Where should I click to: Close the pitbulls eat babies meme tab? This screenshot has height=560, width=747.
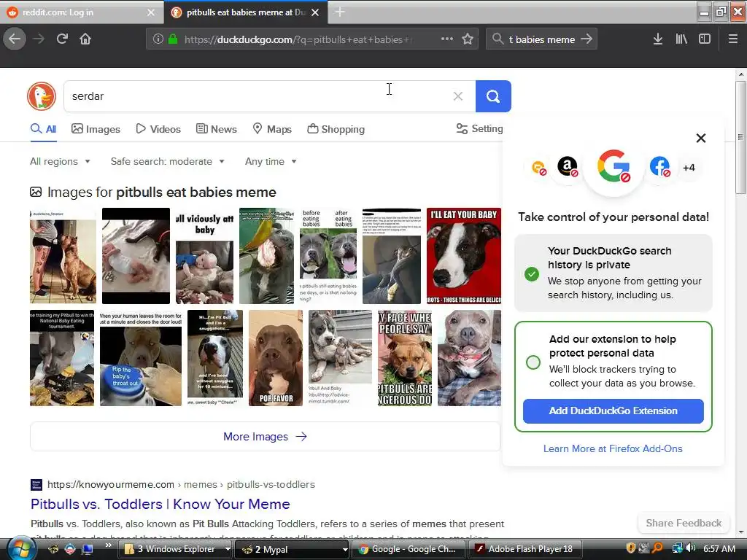[x=315, y=12]
